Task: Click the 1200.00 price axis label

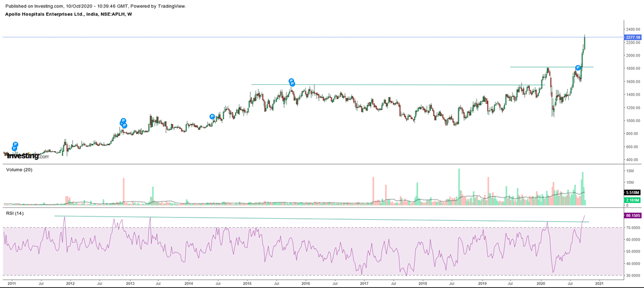Action: (633, 107)
